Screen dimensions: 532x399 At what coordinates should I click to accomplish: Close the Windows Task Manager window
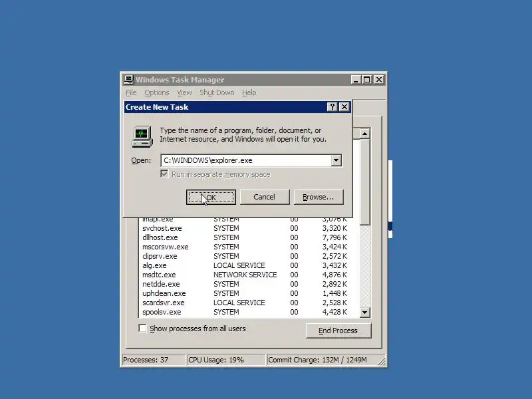pyautogui.click(x=378, y=80)
